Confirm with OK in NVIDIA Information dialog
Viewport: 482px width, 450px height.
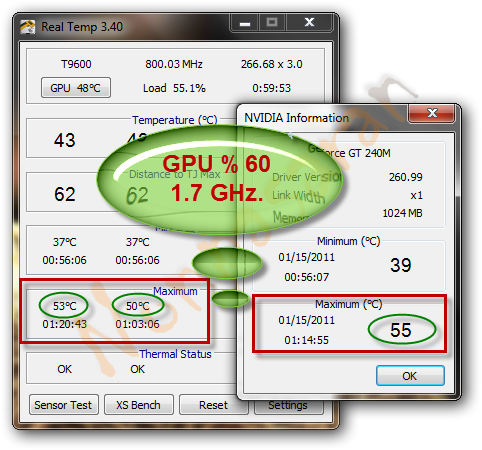click(410, 376)
